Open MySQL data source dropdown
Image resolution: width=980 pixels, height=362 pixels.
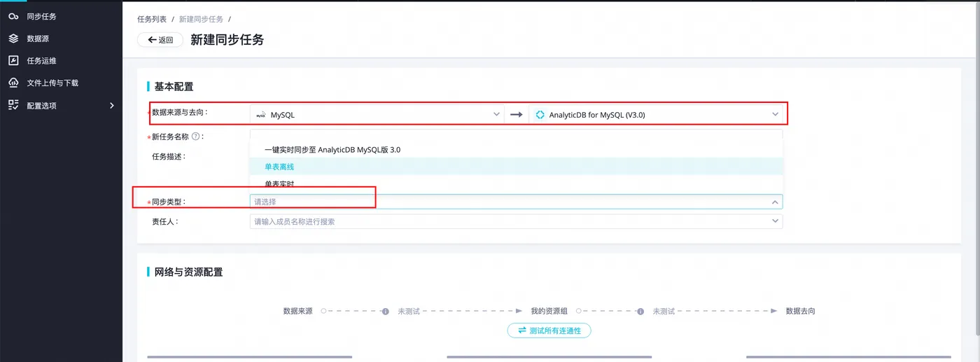[377, 114]
